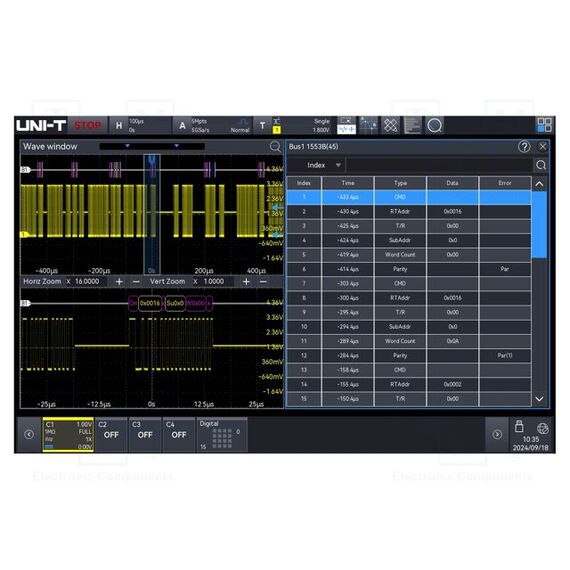Click the red STOP run-state button

(88, 126)
